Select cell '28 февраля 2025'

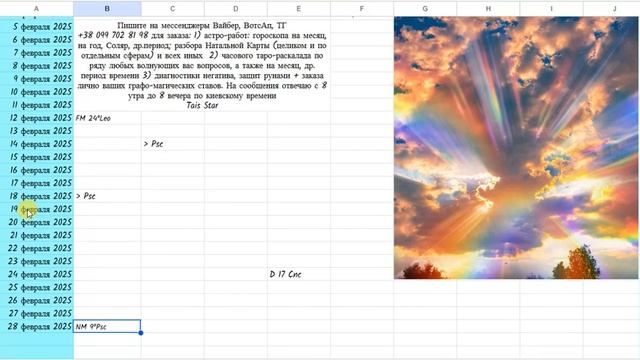(37, 327)
